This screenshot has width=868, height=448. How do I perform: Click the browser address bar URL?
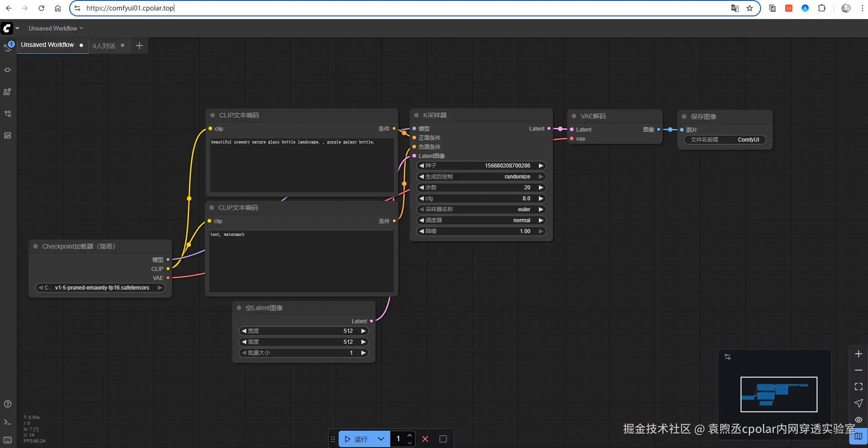(130, 8)
